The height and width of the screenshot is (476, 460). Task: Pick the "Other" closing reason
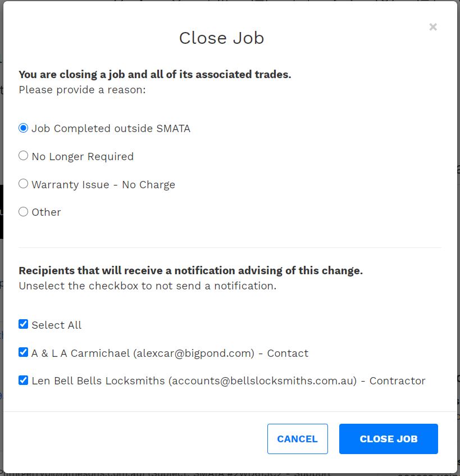(x=23, y=211)
